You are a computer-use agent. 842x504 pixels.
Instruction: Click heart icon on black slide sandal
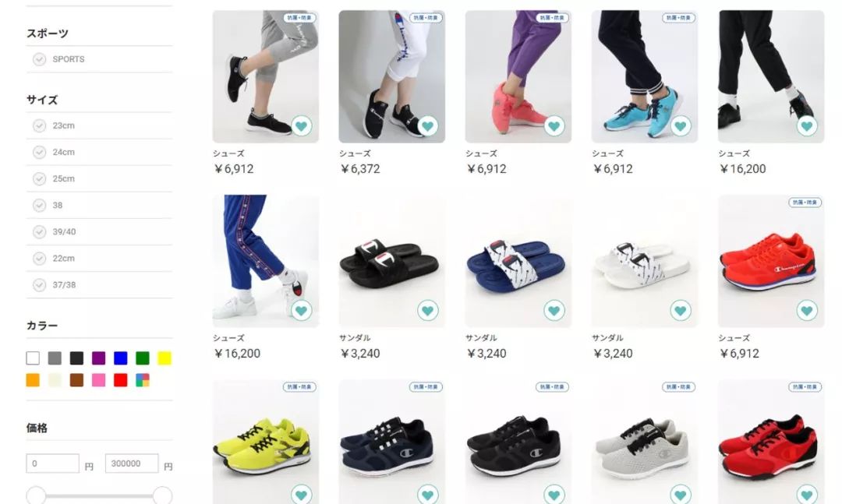(x=427, y=310)
